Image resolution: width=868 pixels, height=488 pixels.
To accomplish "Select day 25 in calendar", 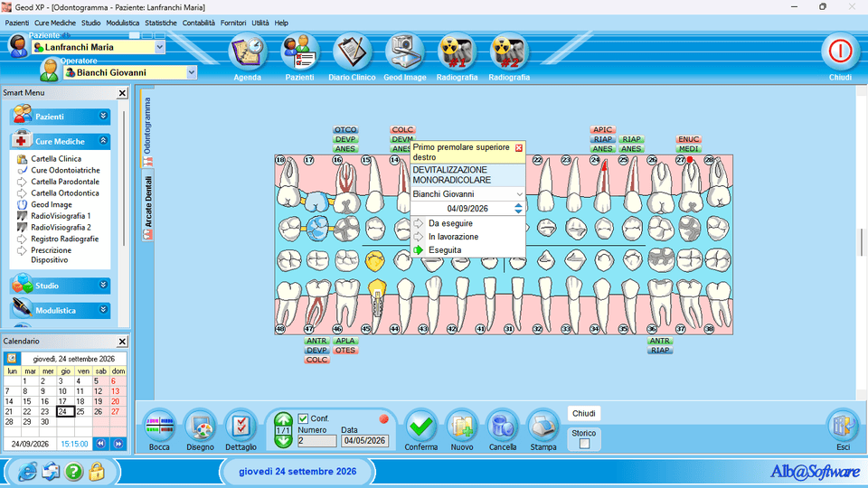I will point(80,412).
